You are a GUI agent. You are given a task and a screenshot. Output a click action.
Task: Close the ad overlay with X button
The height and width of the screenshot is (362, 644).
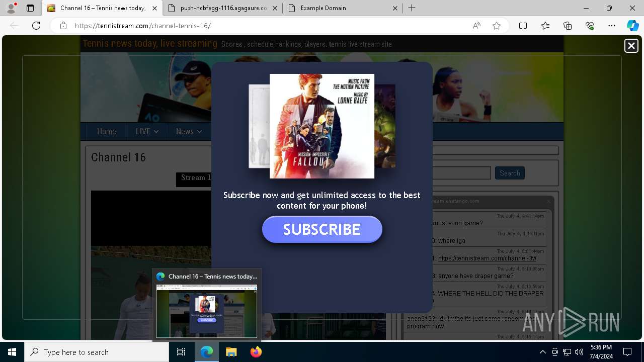pyautogui.click(x=631, y=46)
